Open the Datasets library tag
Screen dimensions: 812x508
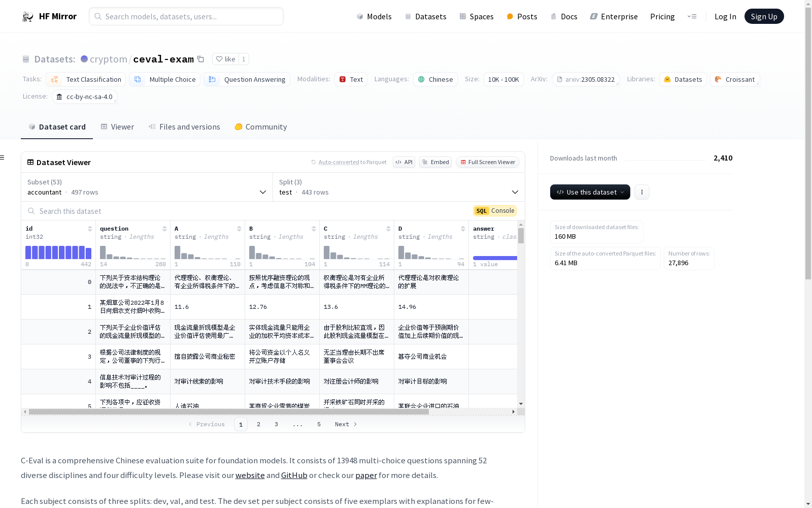(x=683, y=79)
